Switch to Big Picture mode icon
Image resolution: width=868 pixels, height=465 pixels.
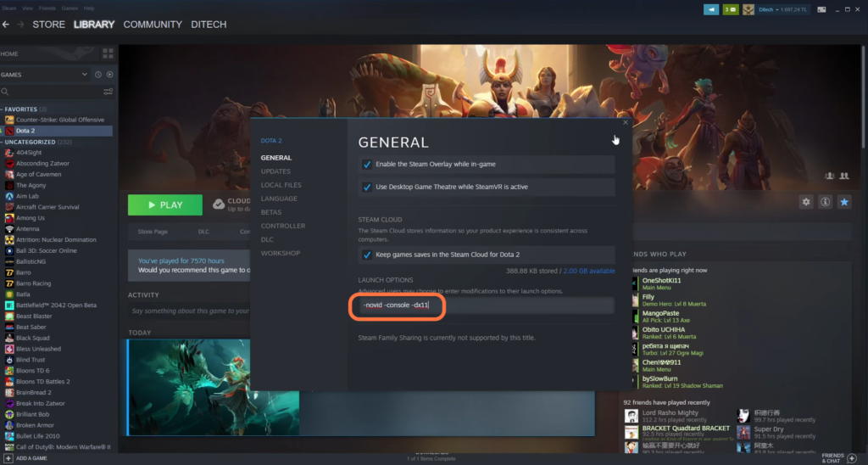point(821,9)
